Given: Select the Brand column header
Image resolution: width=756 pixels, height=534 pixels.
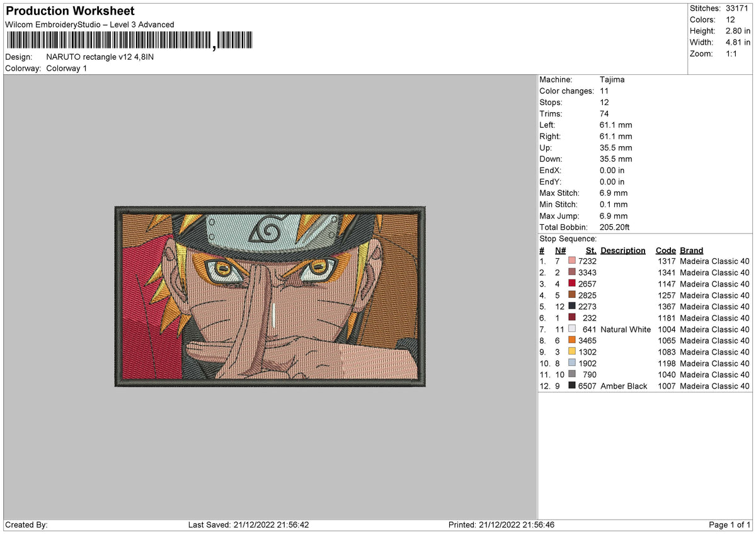Looking at the screenshot, I should coord(691,250).
